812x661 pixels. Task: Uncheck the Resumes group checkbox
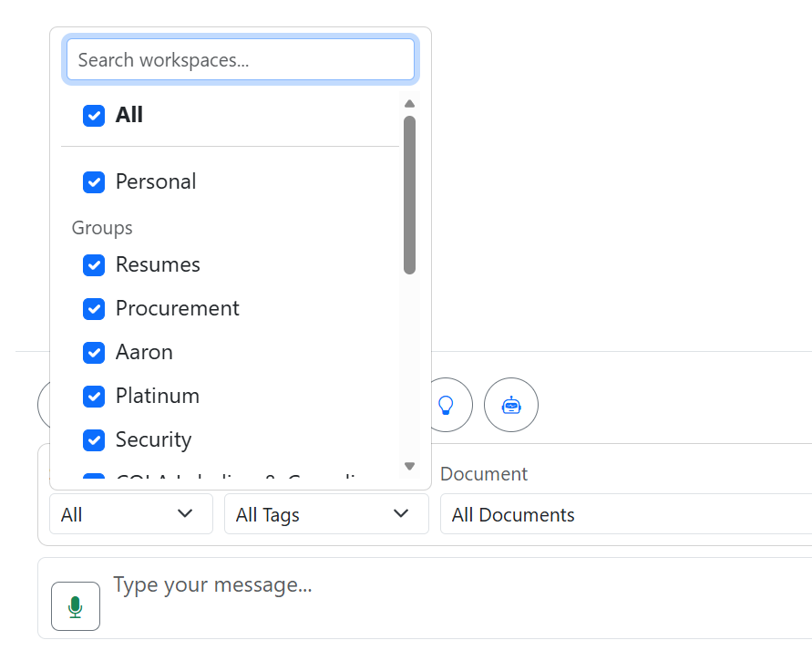coord(94,265)
